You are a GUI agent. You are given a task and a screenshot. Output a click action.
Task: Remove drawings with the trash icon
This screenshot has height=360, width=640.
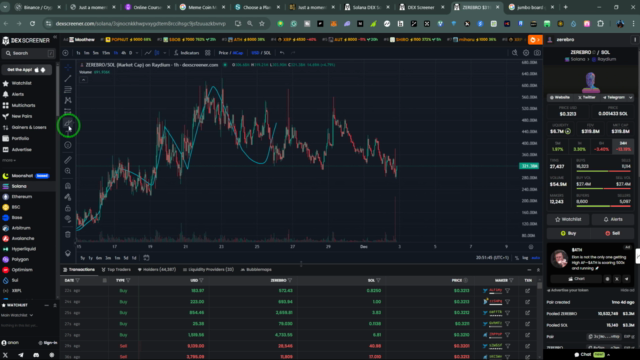68,235
